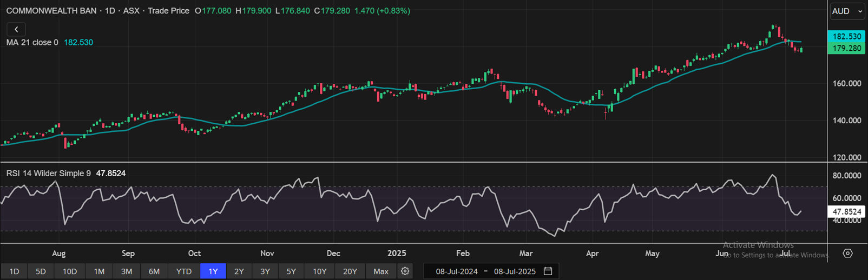Switch chart to 3M range
The height and width of the screenshot is (280, 868).
pos(126,271)
